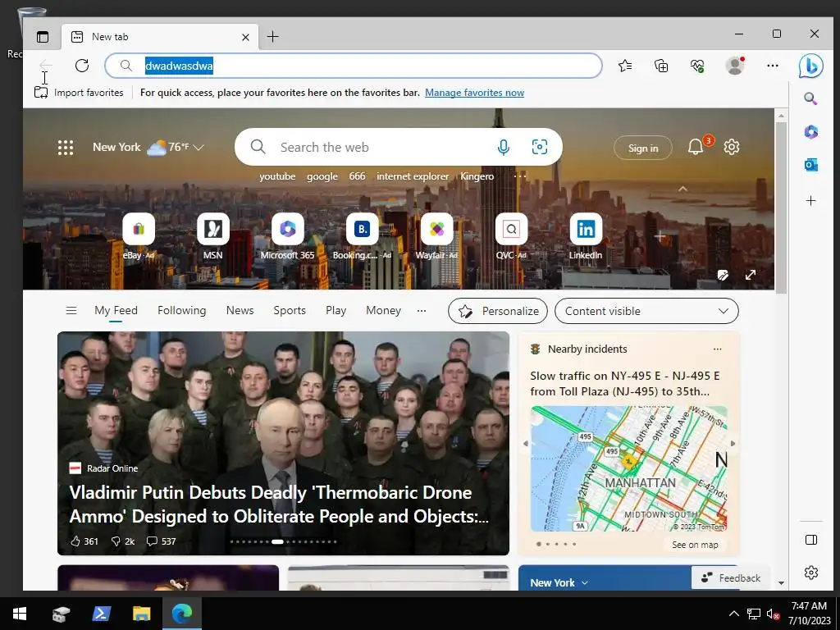Select Kingero search suggestion
This screenshot has height=630, width=840.
pyautogui.click(x=477, y=176)
